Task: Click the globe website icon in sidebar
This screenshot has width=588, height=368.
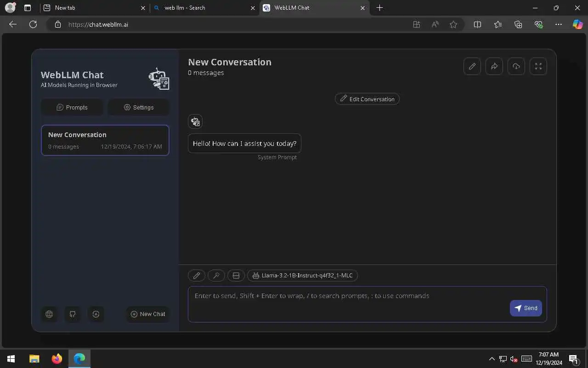Action: click(49, 314)
